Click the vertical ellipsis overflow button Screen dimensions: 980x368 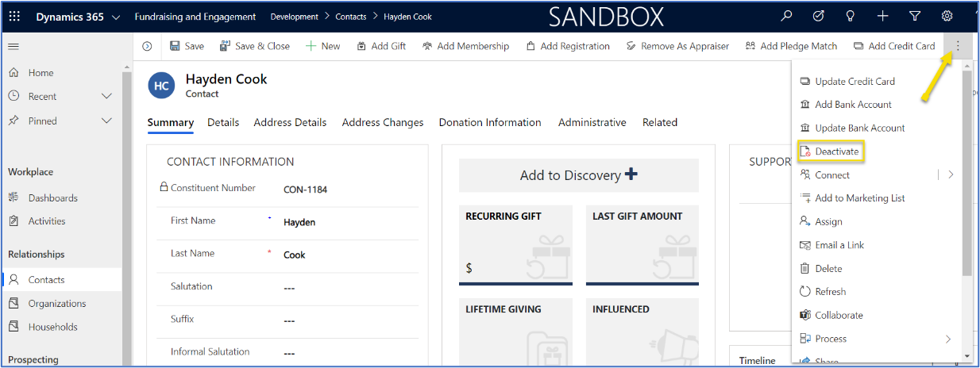point(957,46)
